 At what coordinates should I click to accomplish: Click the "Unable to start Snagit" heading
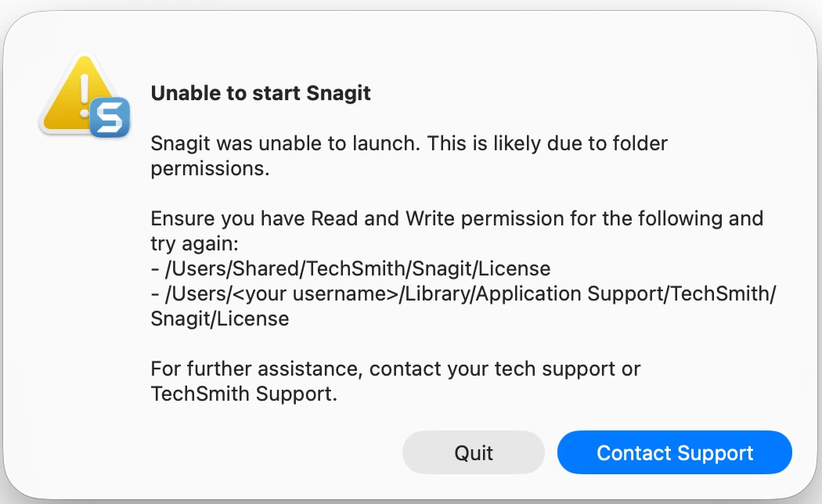coord(261,94)
